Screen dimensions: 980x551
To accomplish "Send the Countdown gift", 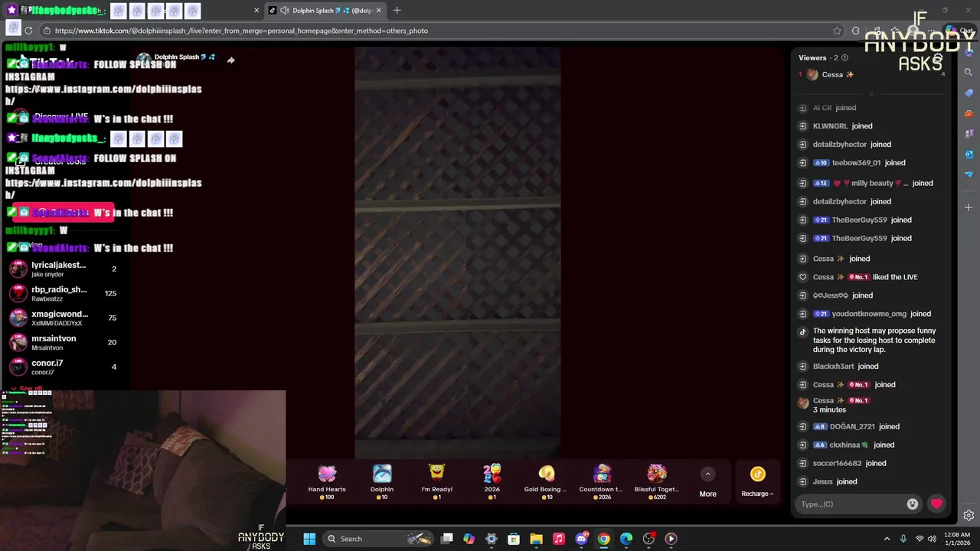I will tap(601, 482).
